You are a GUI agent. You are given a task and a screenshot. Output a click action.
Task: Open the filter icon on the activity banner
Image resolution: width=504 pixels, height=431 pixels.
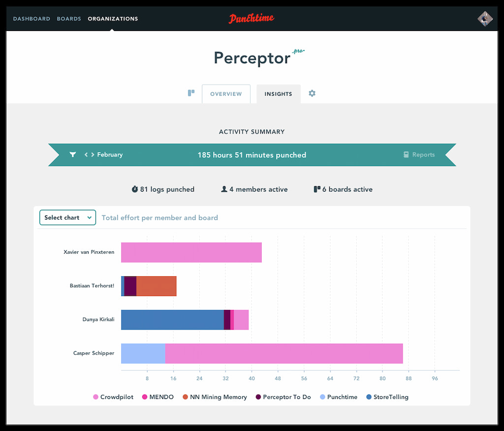73,155
